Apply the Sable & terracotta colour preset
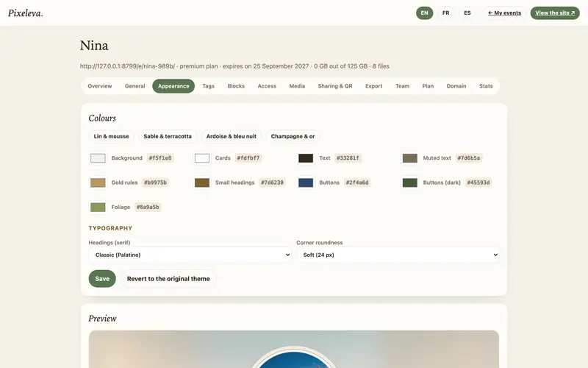588x368 pixels. click(x=168, y=136)
